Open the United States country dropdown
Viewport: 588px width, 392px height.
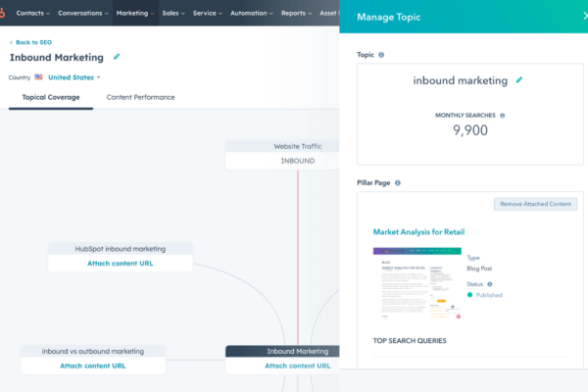click(x=74, y=77)
